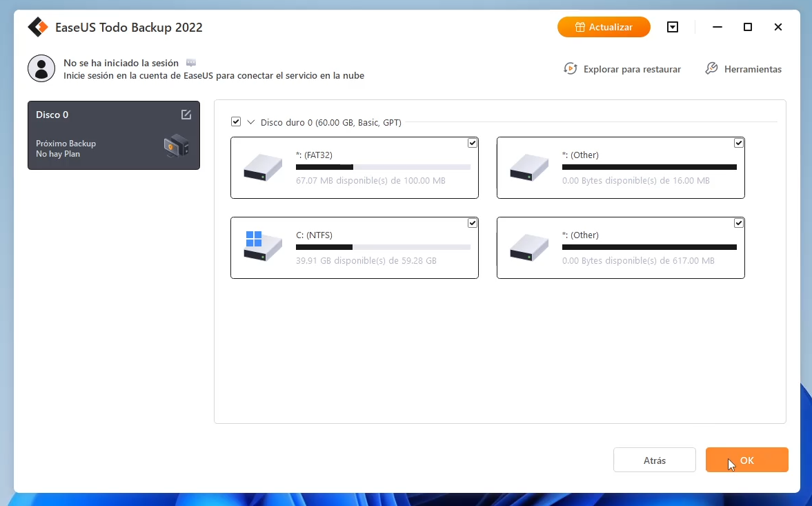
Task: Click the shielded computer icon in Disco 0 card
Action: tap(176, 146)
